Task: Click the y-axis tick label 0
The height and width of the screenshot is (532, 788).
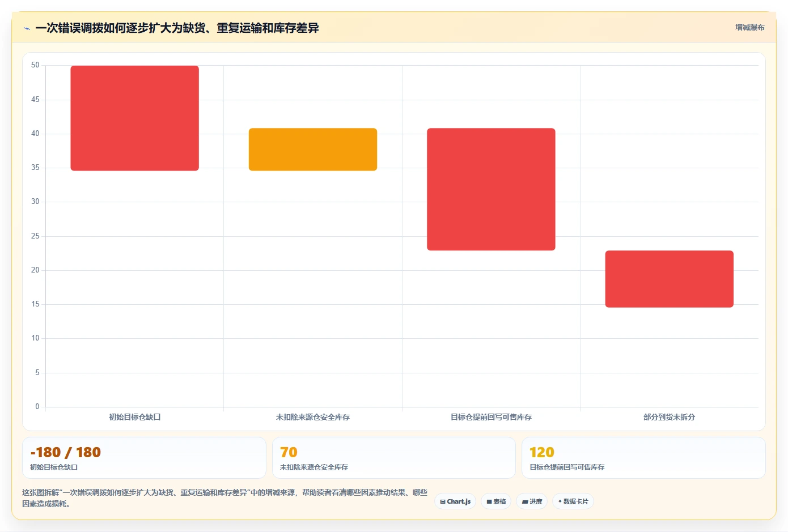Action: pyautogui.click(x=37, y=406)
